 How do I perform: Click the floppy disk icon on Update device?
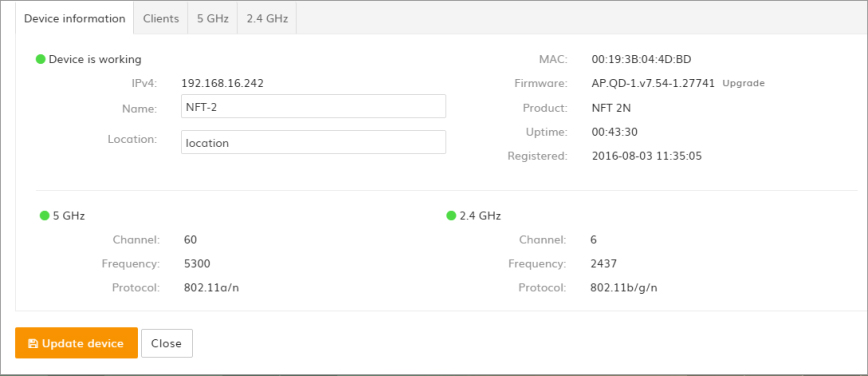tap(32, 343)
